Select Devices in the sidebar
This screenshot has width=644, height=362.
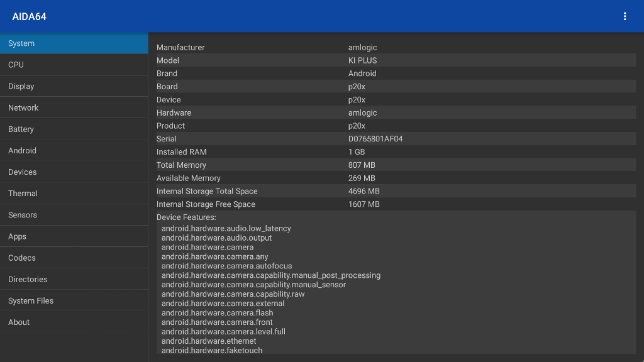coord(74,172)
